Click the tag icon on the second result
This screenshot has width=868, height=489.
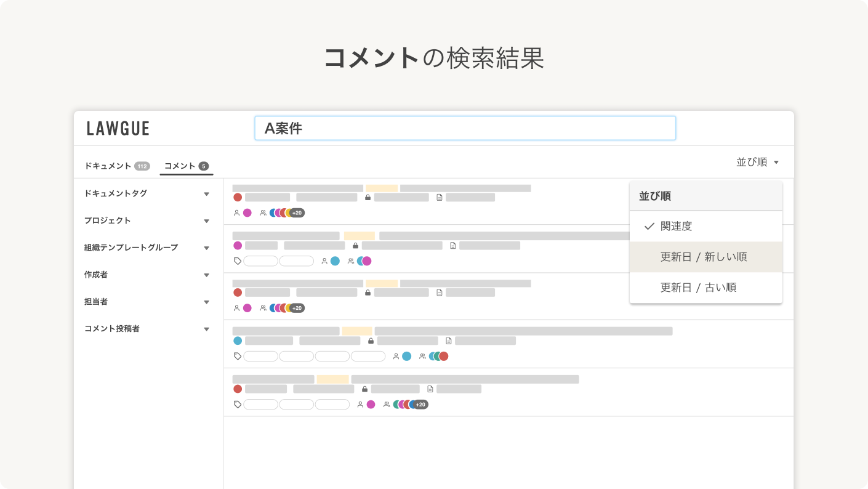(x=238, y=261)
